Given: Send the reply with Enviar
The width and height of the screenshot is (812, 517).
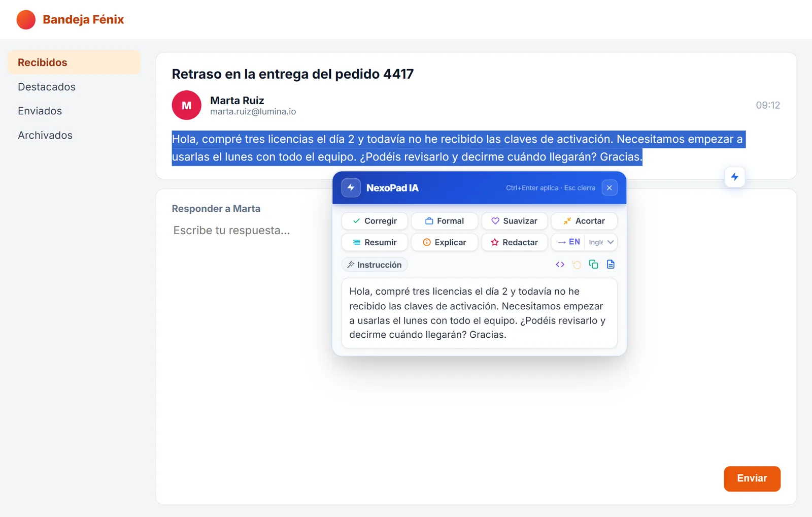Looking at the screenshot, I should tap(752, 478).
